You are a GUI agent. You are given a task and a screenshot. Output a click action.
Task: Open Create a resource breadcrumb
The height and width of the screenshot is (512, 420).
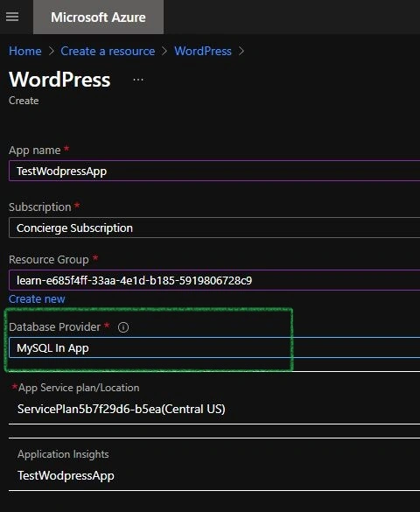pyautogui.click(x=108, y=51)
